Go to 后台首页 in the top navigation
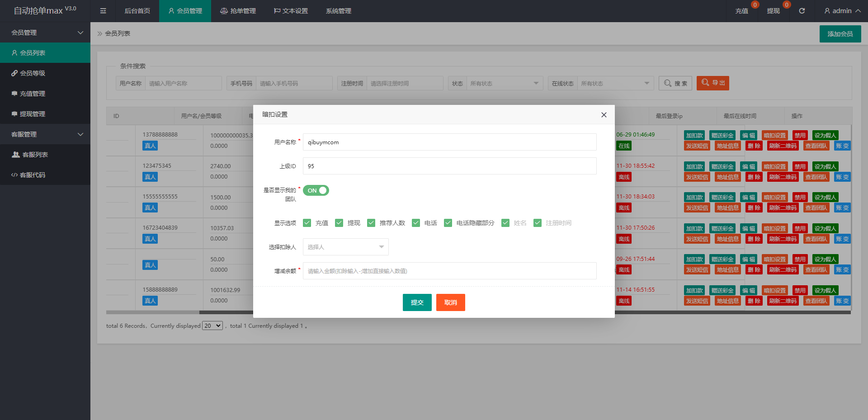Screen dimensions: 868x420 tap(137, 11)
